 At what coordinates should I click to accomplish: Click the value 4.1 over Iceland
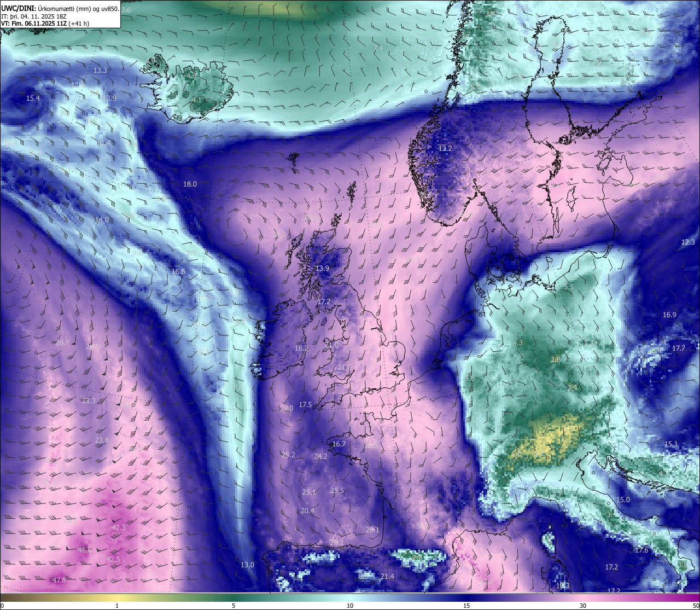[x=197, y=100]
